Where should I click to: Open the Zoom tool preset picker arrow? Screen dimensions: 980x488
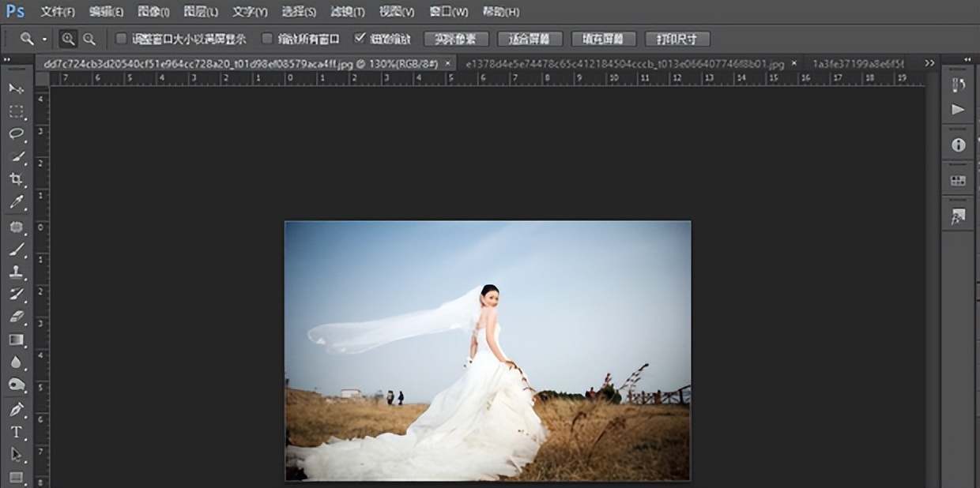tap(44, 39)
